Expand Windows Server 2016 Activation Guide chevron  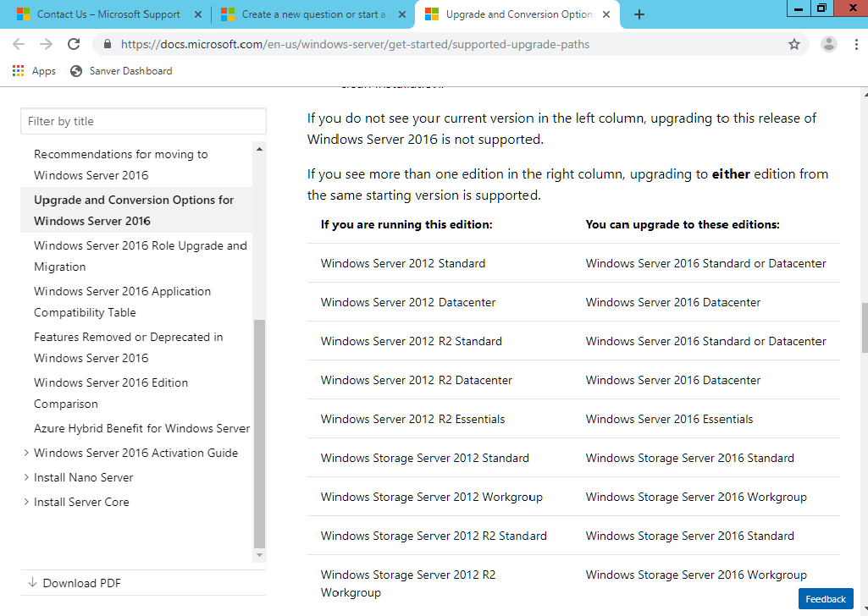coord(26,453)
